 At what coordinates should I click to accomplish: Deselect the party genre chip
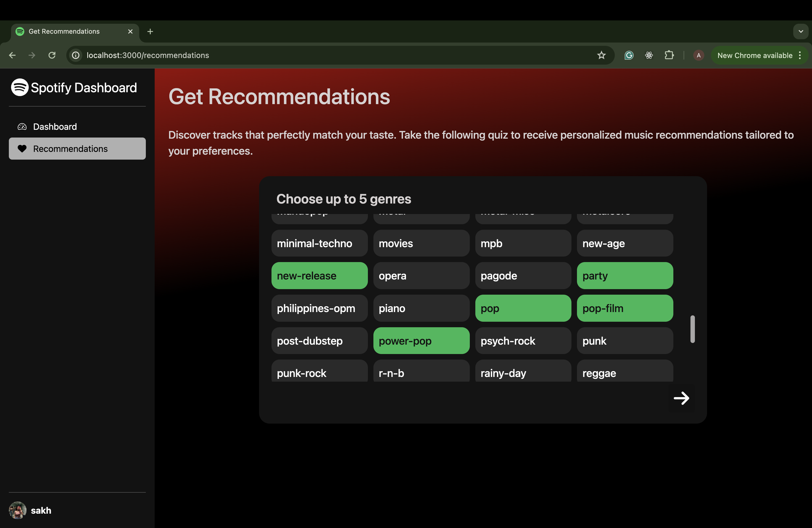[x=625, y=276]
